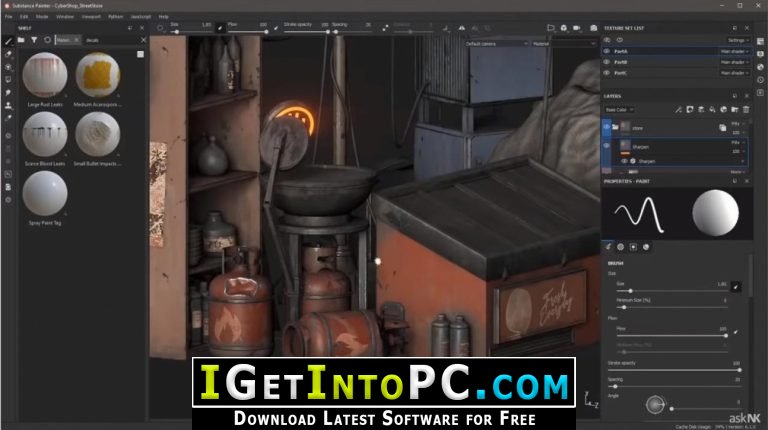
Task: Click the delete layer trash icon
Action: pos(745,109)
